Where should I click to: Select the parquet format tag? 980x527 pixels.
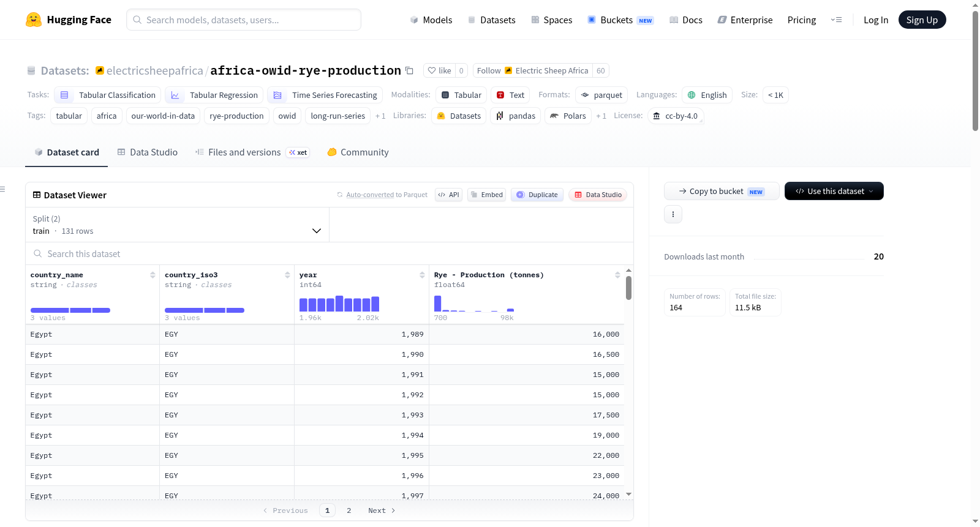[x=601, y=95]
